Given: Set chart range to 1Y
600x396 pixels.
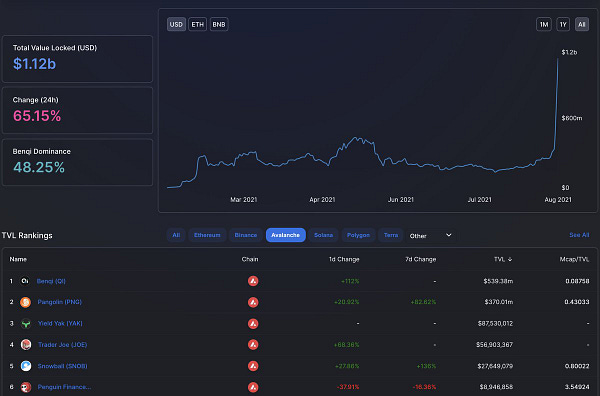Looking at the screenshot, I should click(x=563, y=24).
